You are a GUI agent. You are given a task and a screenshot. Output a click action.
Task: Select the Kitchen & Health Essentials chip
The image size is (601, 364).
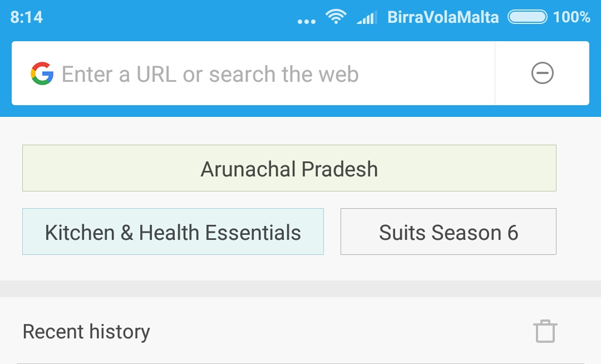click(x=173, y=232)
